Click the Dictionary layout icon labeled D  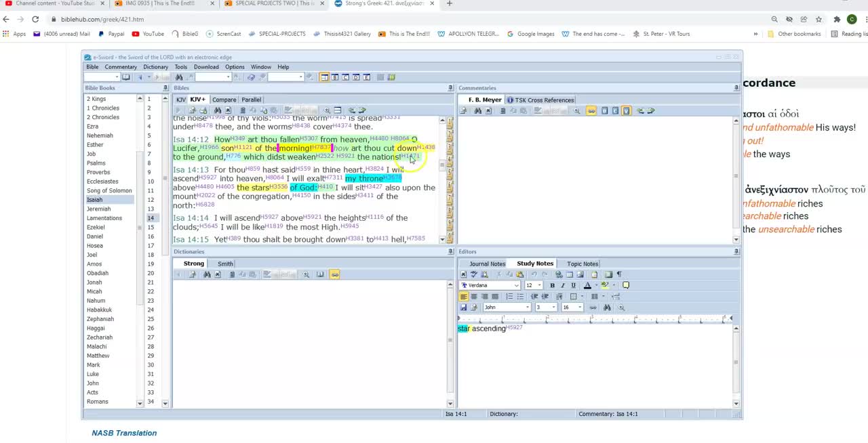356,77
